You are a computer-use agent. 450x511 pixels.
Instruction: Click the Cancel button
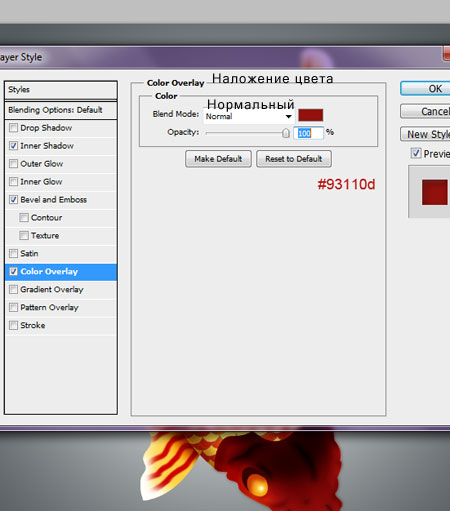425,111
